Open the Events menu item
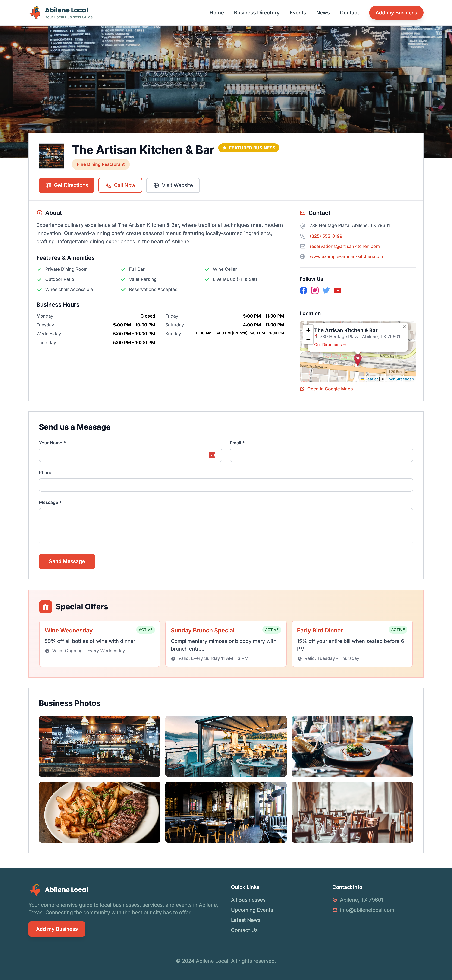Viewport: 452px width, 980px height. tap(298, 13)
